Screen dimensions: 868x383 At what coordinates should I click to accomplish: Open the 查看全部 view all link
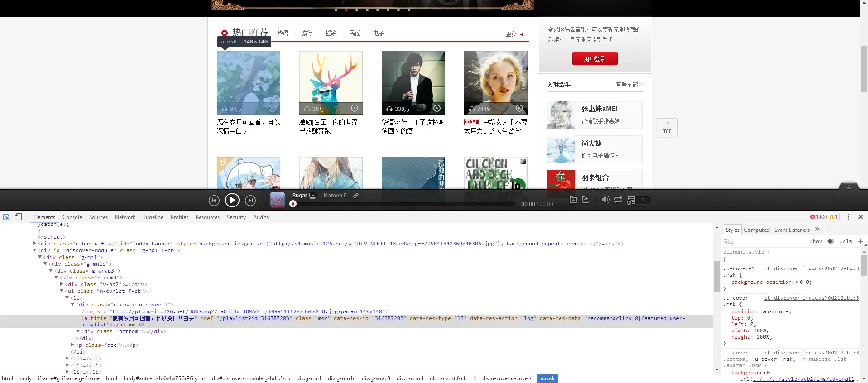point(628,85)
